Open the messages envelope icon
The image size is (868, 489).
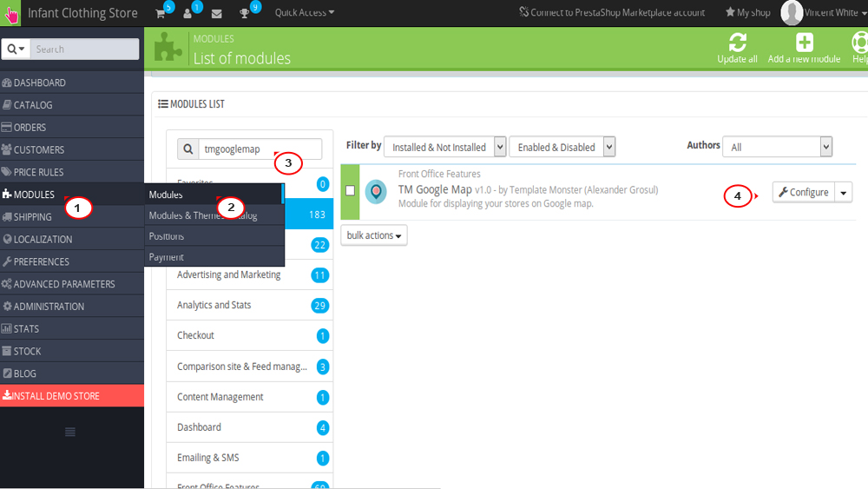(x=216, y=13)
